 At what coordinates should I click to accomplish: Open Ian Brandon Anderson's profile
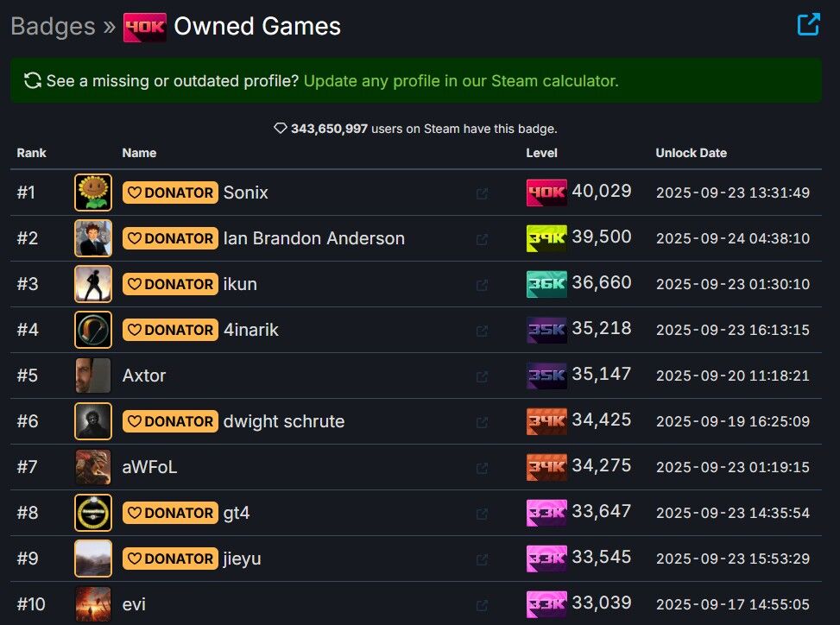[313, 238]
